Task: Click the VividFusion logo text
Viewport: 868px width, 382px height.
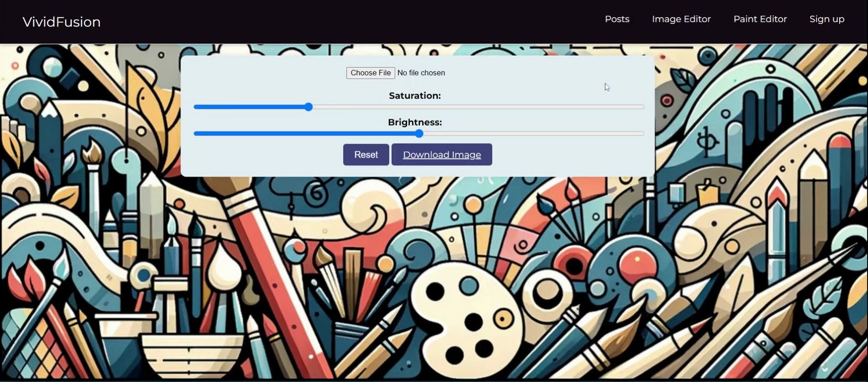Action: (62, 22)
